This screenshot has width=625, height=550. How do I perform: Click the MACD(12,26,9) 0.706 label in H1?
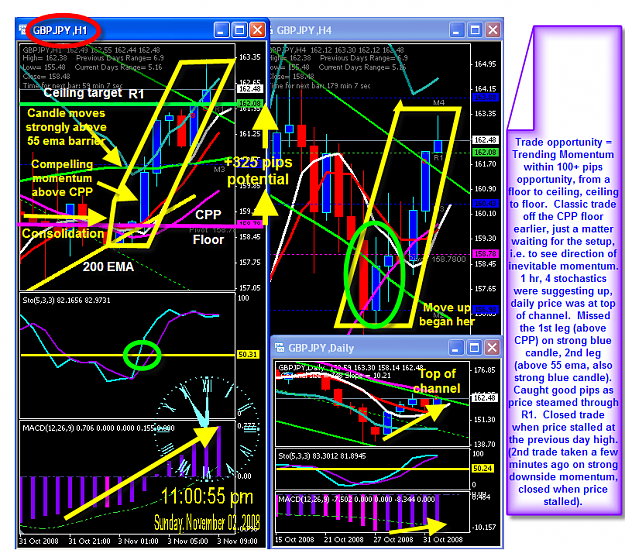click(98, 428)
